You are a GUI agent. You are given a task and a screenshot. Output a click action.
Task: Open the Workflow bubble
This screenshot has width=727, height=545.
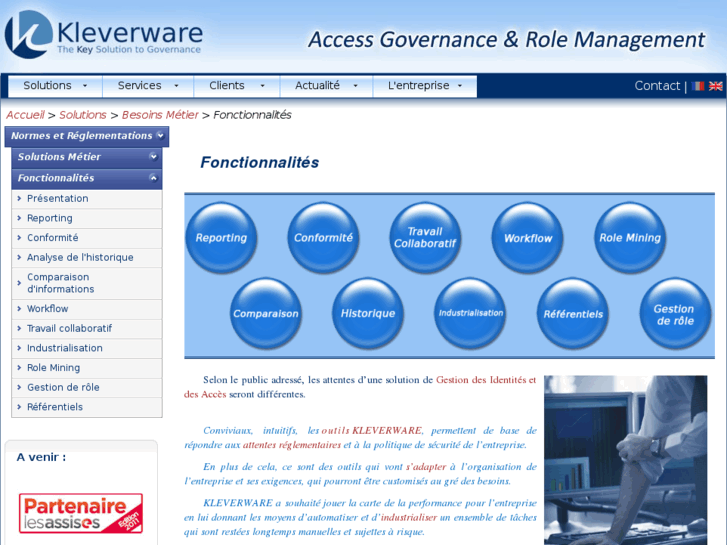click(x=527, y=237)
